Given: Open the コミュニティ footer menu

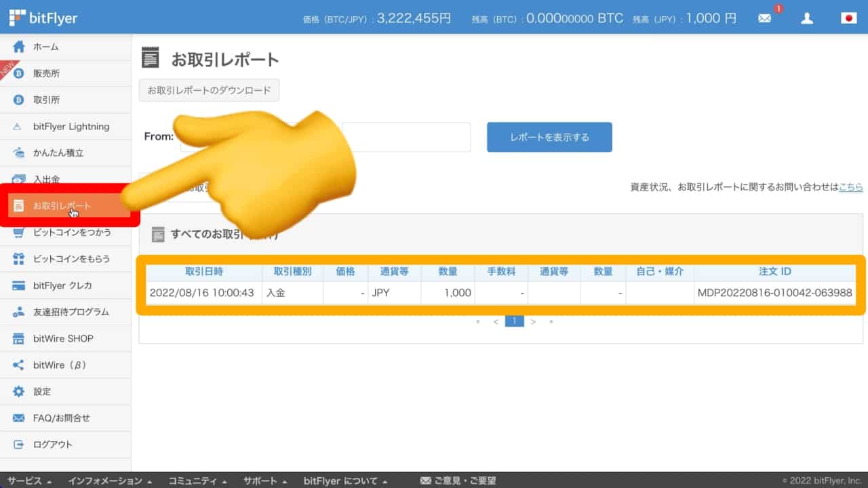Looking at the screenshot, I should (195, 481).
